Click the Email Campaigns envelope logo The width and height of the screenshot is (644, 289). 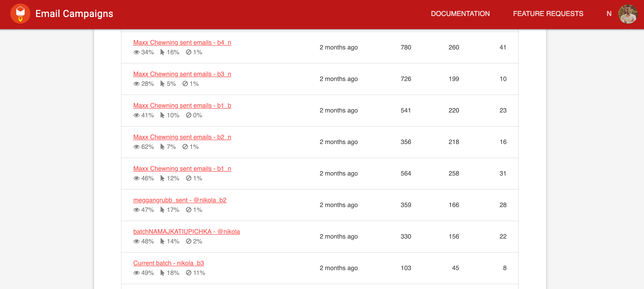[x=20, y=14]
